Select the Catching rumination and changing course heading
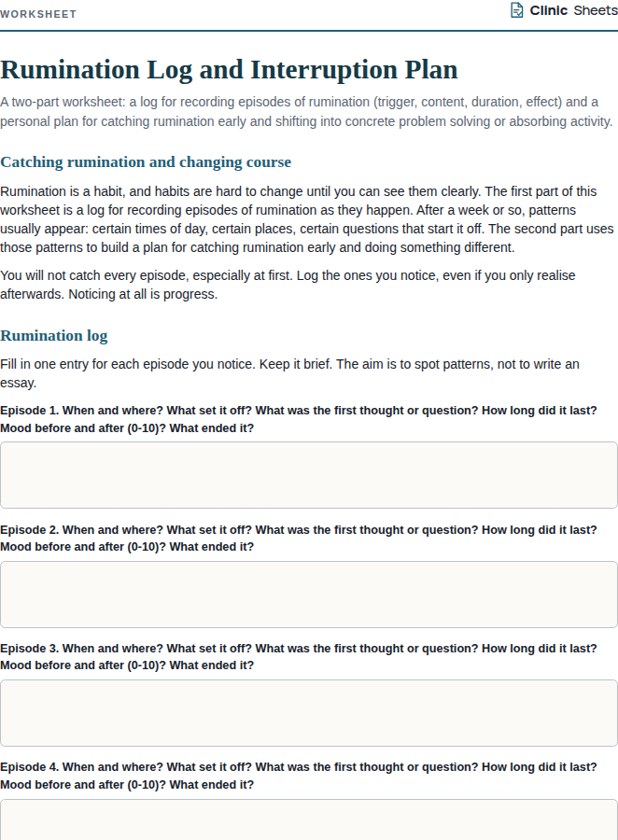Screen dimensions: 618x840 point(146,161)
